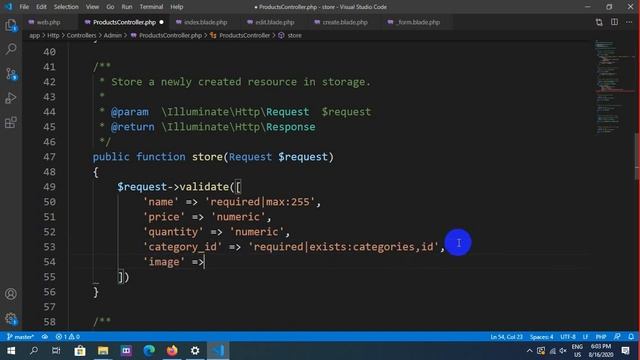Change indentation via Spaces: 4
This screenshot has width=640, height=360.
click(542, 337)
